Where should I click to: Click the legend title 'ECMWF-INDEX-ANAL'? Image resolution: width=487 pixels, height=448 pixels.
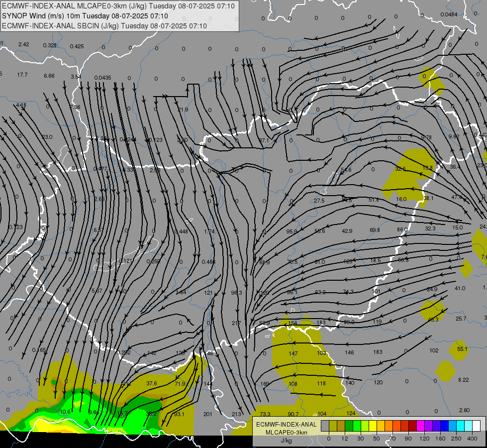click(286, 425)
